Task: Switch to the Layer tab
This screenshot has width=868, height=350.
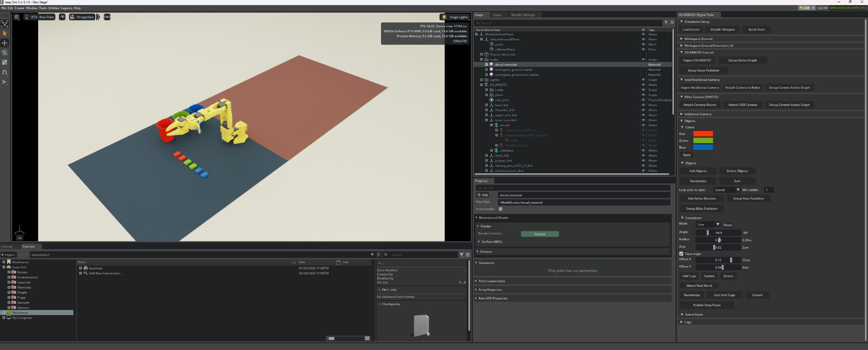Action: [x=497, y=15]
